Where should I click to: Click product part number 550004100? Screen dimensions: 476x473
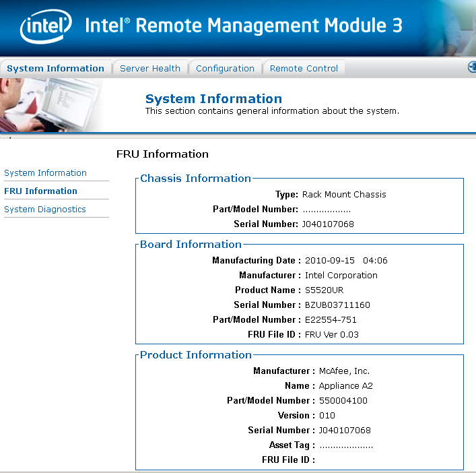click(343, 401)
